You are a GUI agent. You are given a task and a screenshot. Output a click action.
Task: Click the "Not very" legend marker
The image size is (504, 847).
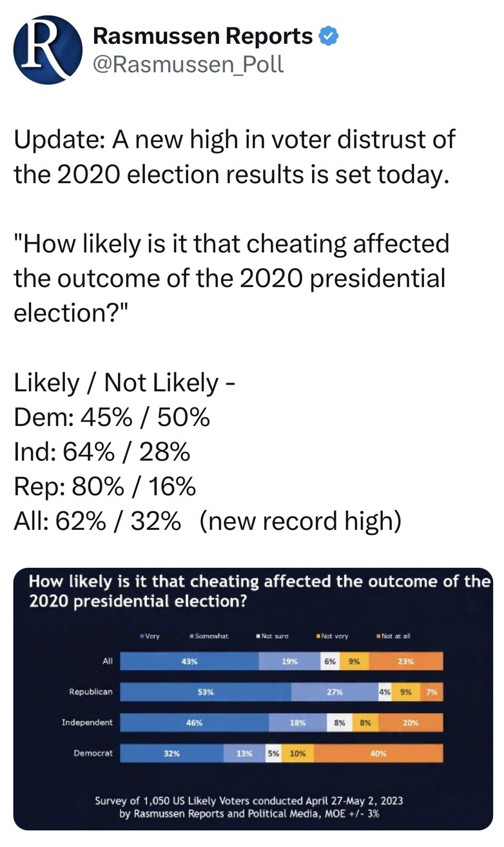click(x=318, y=636)
